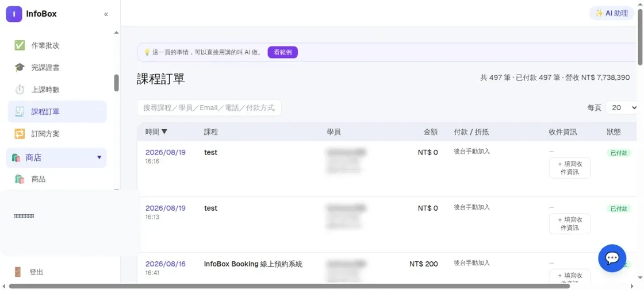Open the 2026/08/19 16:13 order date link
The image size is (644, 290).
coord(166,208)
